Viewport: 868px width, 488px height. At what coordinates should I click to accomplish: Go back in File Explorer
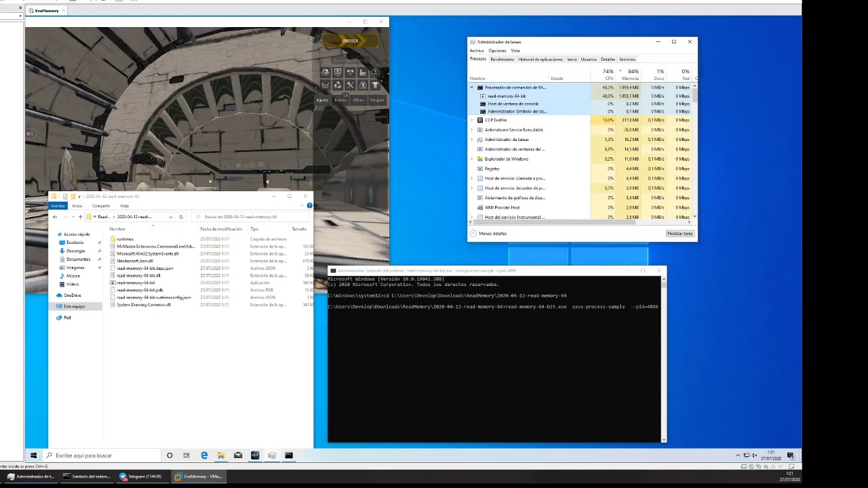click(x=55, y=217)
